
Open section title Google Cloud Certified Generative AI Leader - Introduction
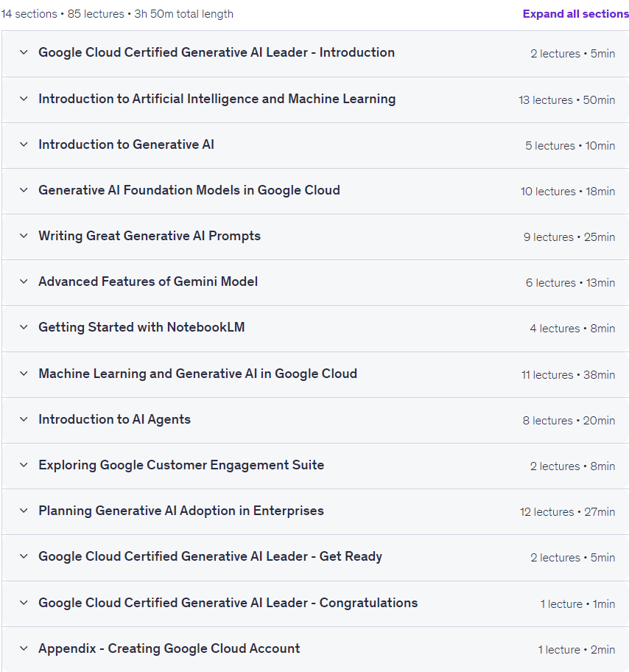[x=217, y=52]
